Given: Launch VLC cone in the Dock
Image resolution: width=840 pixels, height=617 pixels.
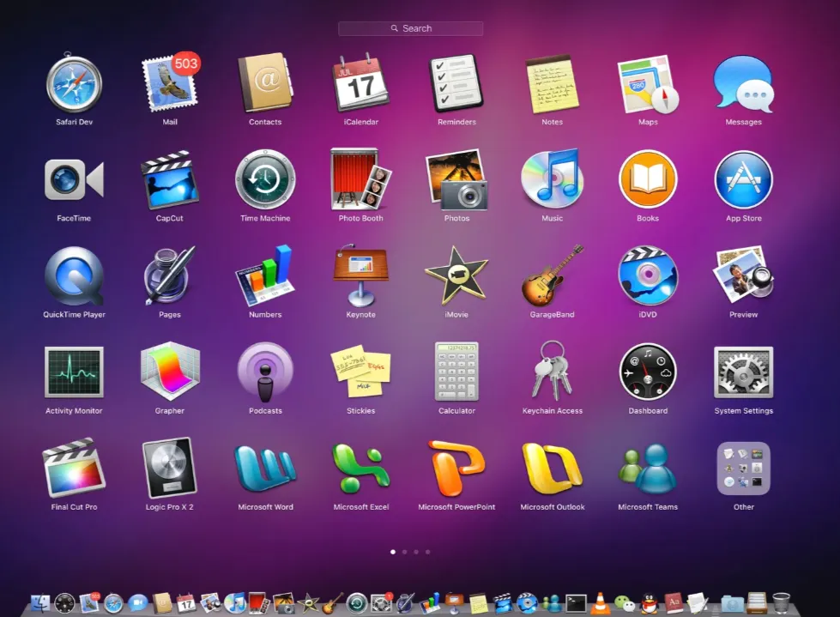Looking at the screenshot, I should (x=600, y=603).
